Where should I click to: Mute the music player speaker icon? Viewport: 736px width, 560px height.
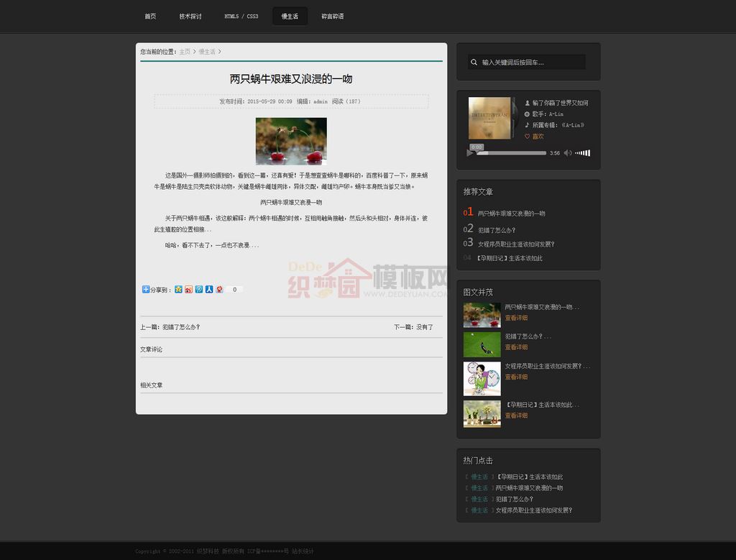[567, 152]
